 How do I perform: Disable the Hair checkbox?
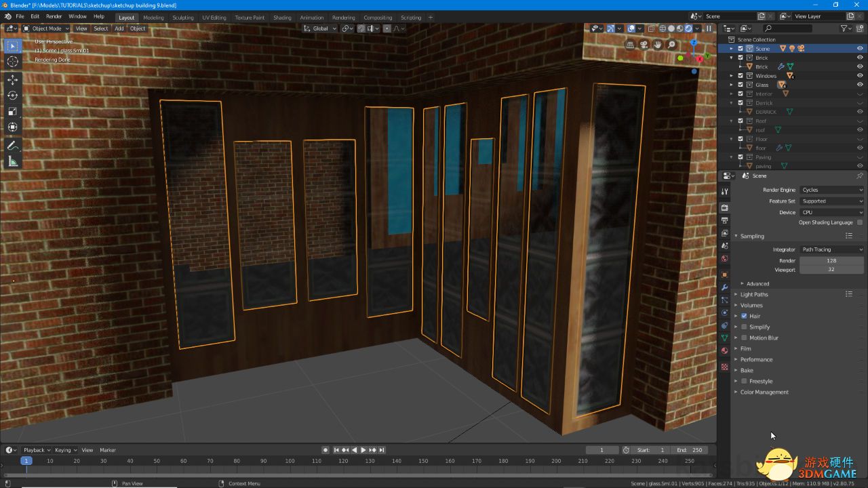coord(744,316)
